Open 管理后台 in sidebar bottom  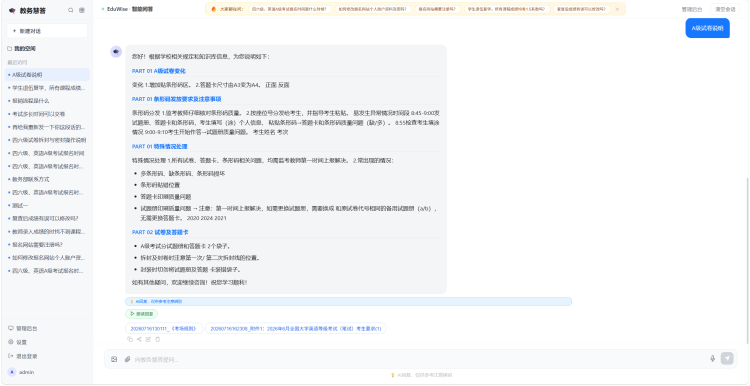pos(23,329)
